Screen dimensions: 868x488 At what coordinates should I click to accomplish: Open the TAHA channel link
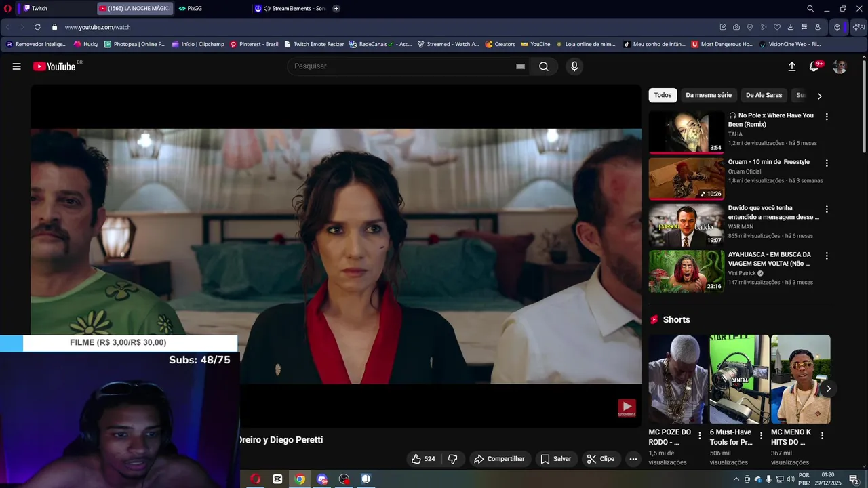735,134
